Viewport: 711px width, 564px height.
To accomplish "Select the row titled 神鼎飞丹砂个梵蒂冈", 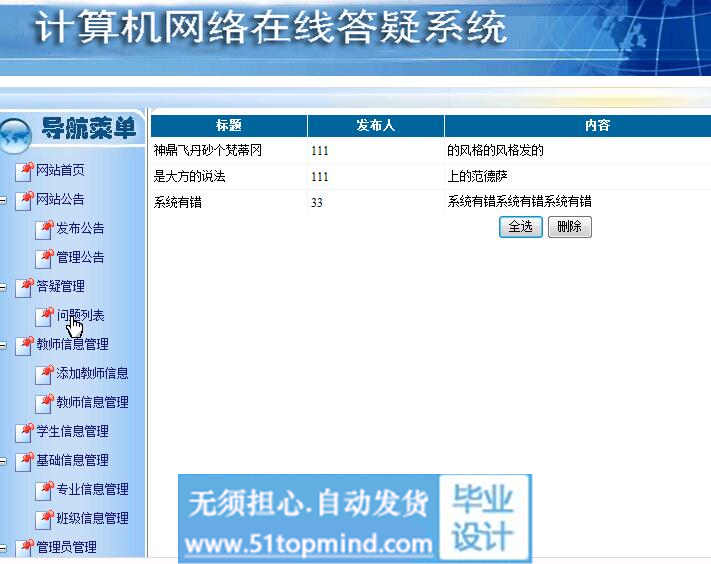I will (x=431, y=151).
